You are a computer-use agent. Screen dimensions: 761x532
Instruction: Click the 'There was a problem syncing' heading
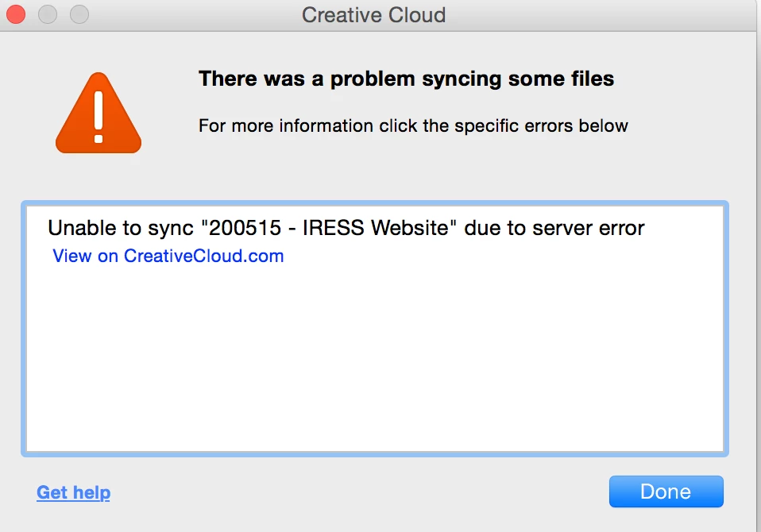(406, 79)
